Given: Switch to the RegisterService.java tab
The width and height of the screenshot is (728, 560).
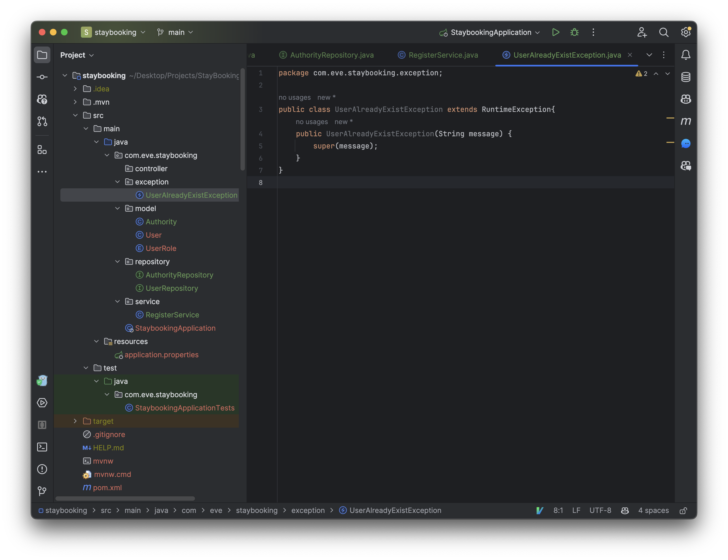Looking at the screenshot, I should coord(443,55).
